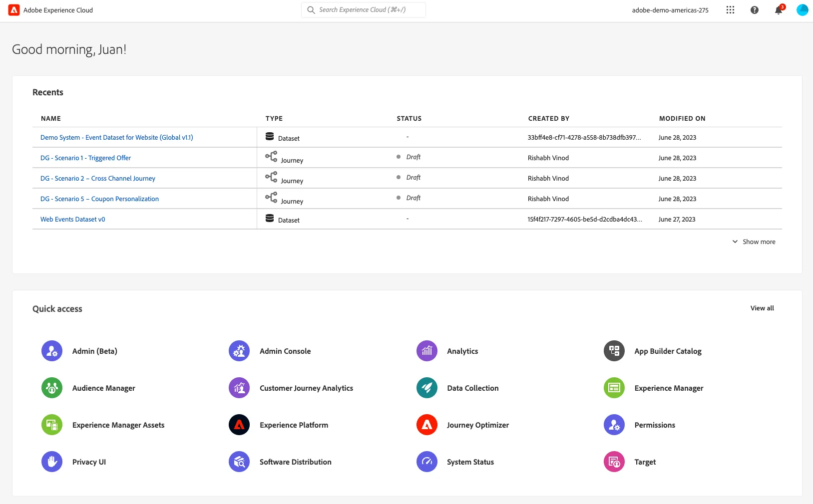Open the notifications bell icon
The image size is (813, 504).
(x=779, y=10)
